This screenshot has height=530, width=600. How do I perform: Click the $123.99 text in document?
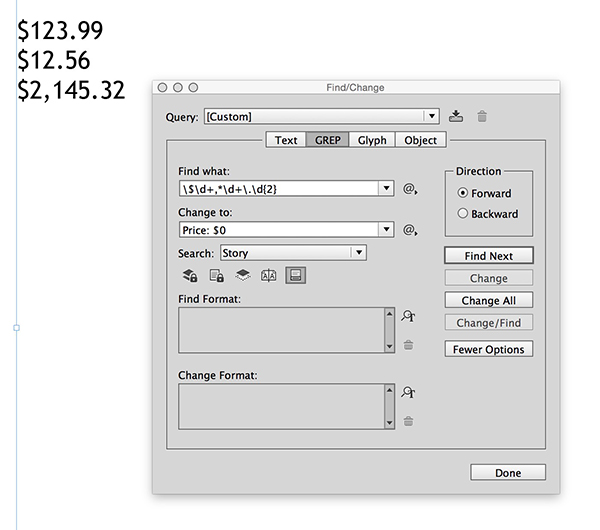point(60,31)
